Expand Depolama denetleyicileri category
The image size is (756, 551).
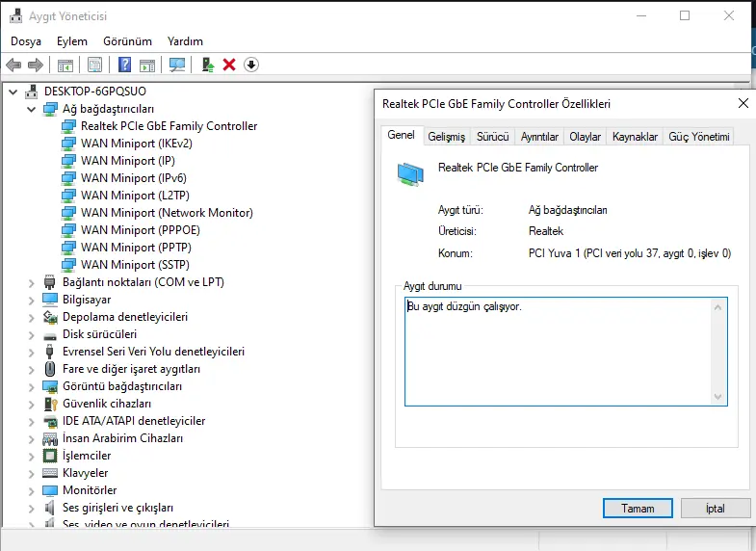[32, 318]
